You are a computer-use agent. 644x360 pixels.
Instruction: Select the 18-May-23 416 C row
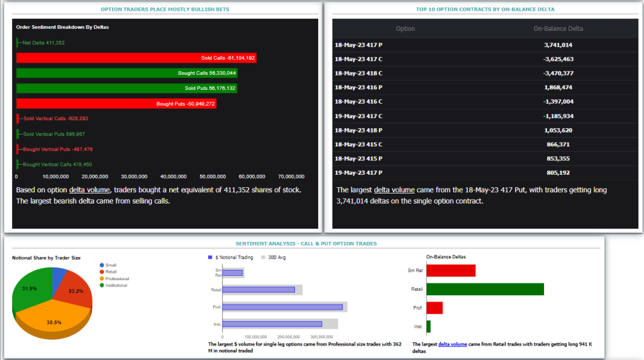pos(485,102)
